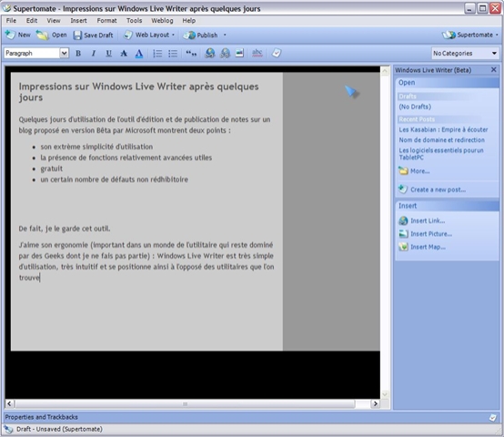Click the folder icon beside More...
Viewport: 504px width, 437px height.
(403, 171)
